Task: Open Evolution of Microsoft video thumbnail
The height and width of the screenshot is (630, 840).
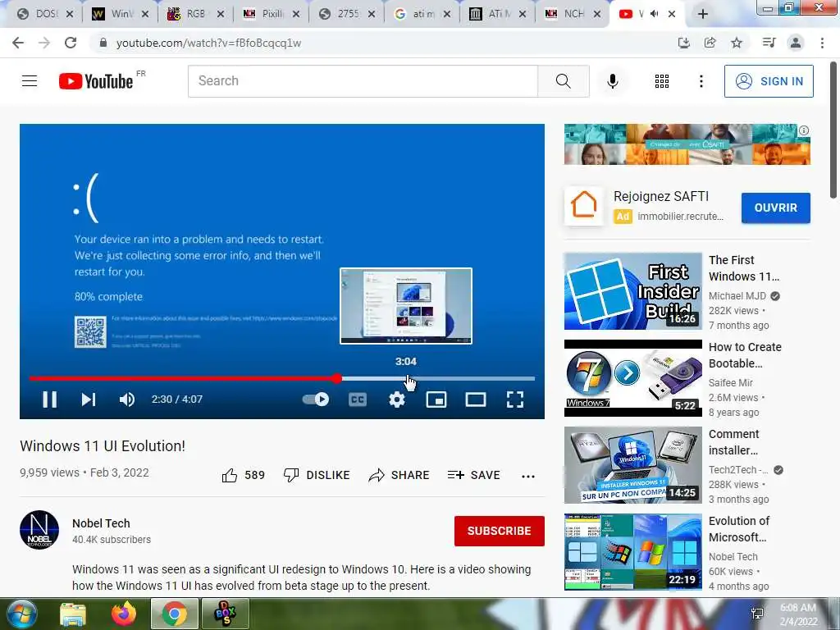Action: point(632,552)
